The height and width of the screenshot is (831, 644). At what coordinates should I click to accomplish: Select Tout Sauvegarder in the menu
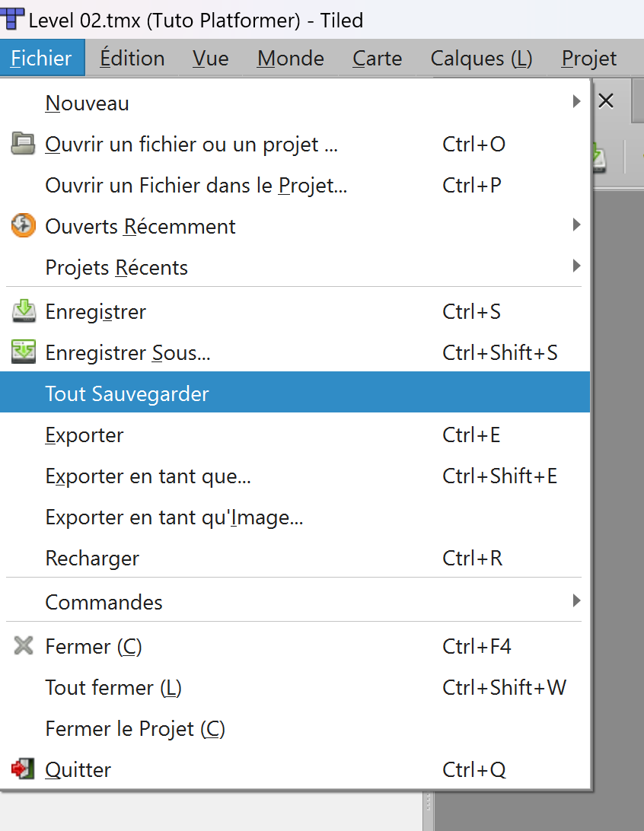pyautogui.click(x=127, y=393)
